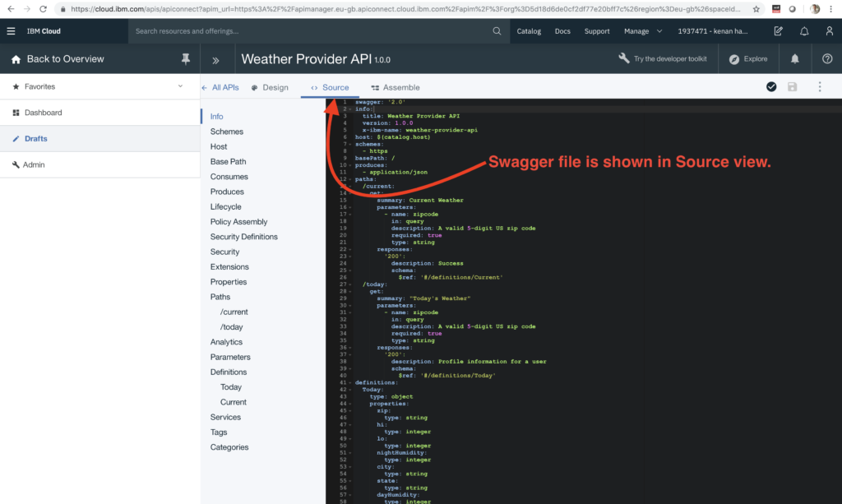Click the Explore compass icon
The width and height of the screenshot is (842, 504).
(x=734, y=59)
